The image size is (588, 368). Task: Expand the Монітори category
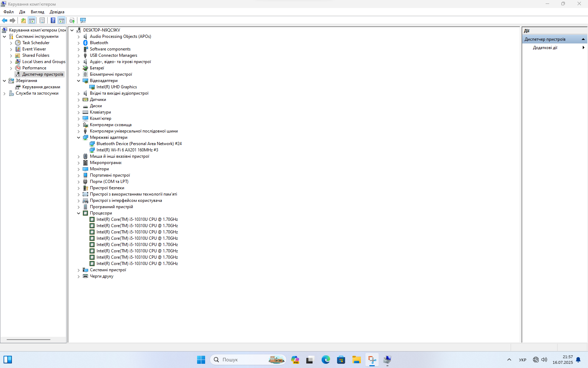click(79, 169)
